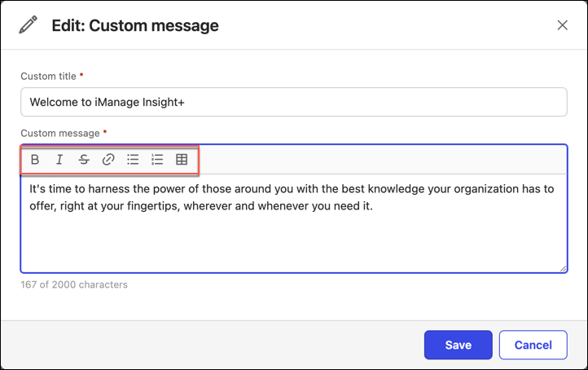Click the pencil edit icon in header

click(29, 24)
